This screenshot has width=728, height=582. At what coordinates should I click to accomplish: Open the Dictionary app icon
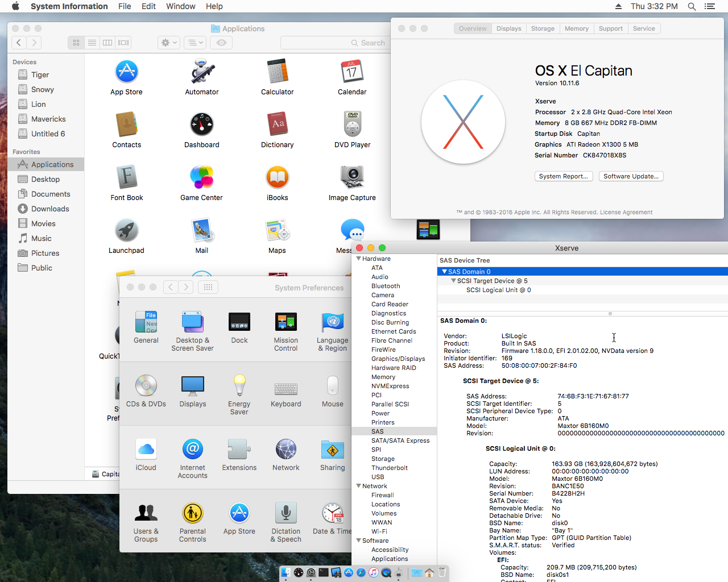click(x=278, y=124)
